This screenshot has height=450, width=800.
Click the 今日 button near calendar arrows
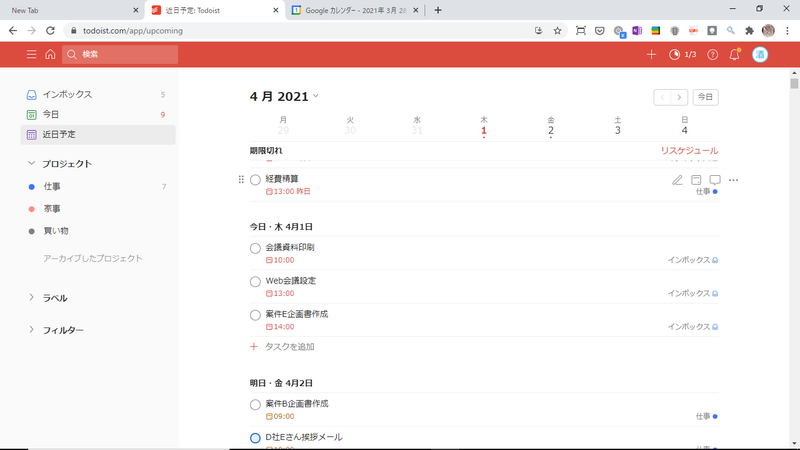[x=706, y=97]
